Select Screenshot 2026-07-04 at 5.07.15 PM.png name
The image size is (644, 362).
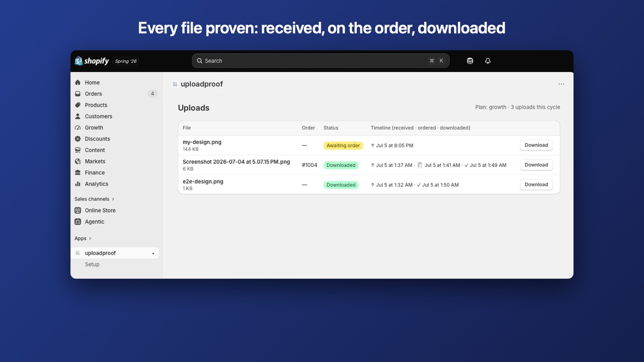click(236, 162)
